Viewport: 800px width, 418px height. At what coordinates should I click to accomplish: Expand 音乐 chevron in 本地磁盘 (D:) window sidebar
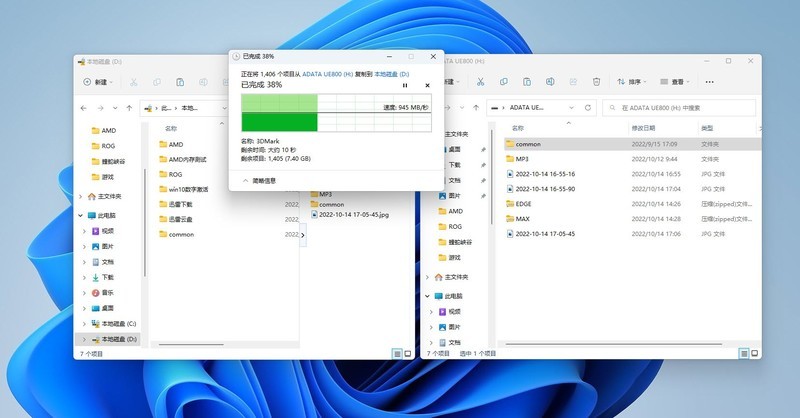[85, 293]
